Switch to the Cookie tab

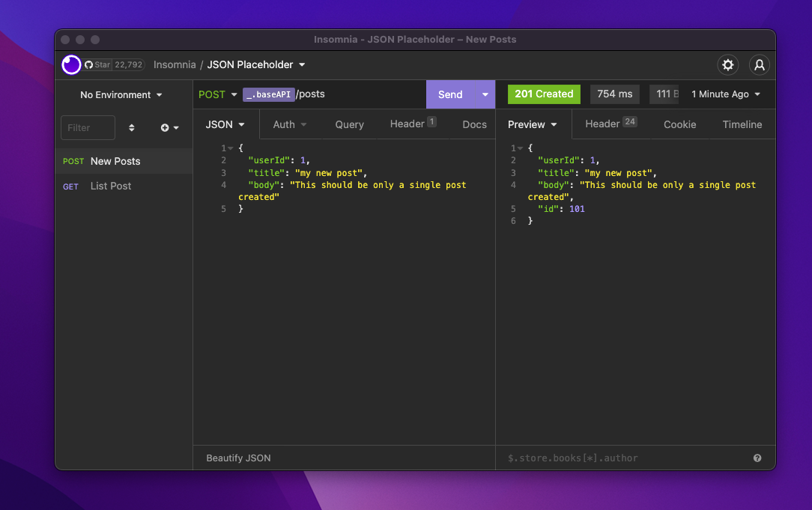coord(679,124)
